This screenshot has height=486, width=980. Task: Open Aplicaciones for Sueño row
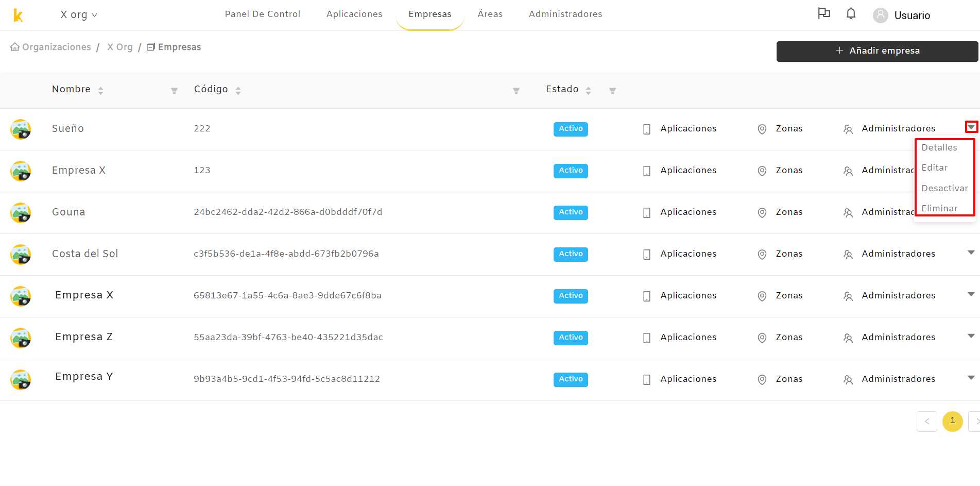tap(680, 129)
